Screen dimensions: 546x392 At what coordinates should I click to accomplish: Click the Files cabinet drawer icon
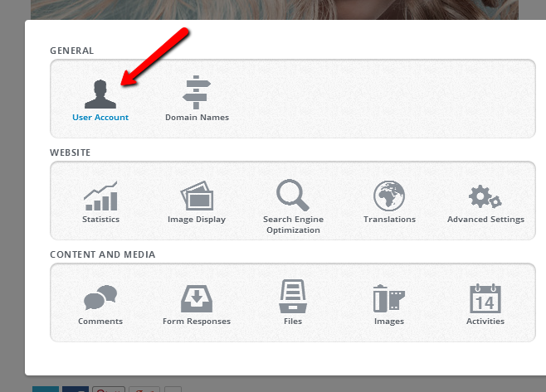[x=293, y=298]
